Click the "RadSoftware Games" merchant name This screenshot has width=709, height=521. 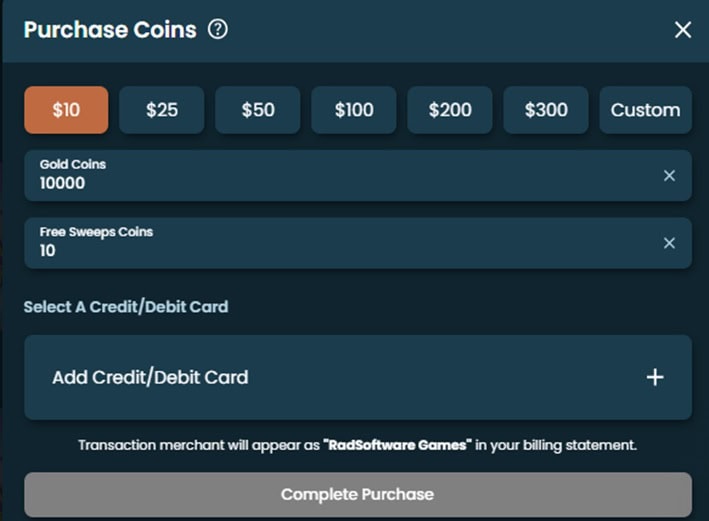(397, 444)
